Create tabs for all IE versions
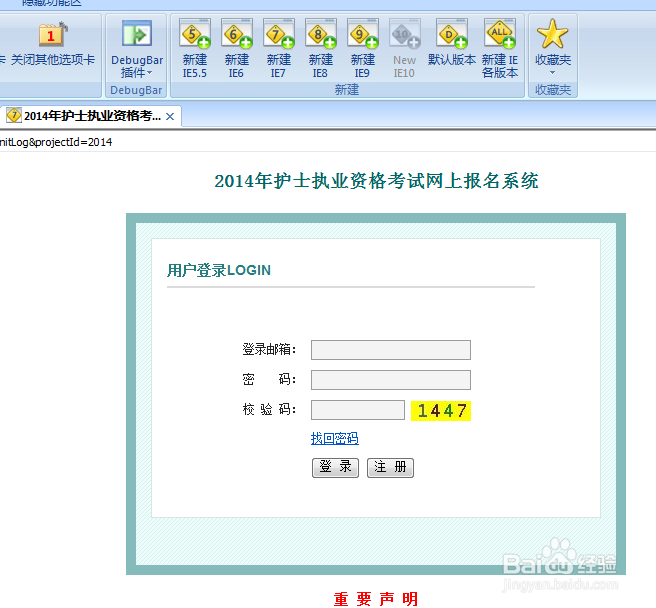Viewport: 656px width, 608px height. (500, 49)
